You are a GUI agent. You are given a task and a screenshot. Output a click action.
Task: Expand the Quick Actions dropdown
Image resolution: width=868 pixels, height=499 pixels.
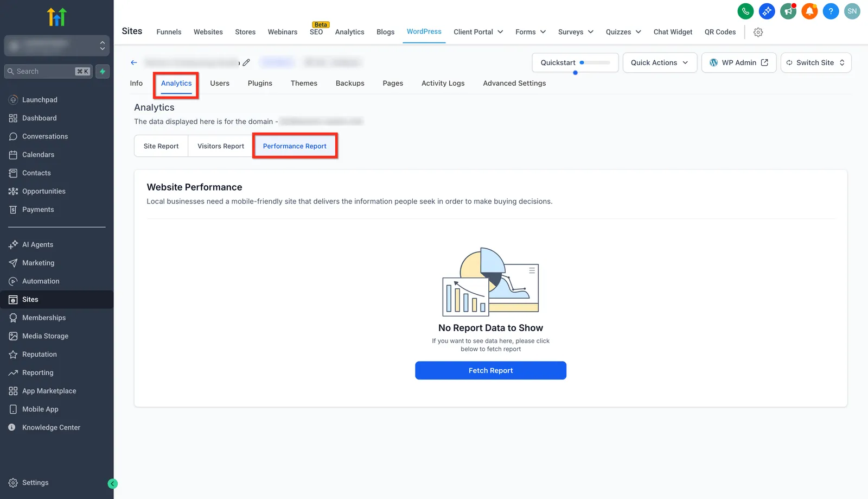click(x=660, y=62)
